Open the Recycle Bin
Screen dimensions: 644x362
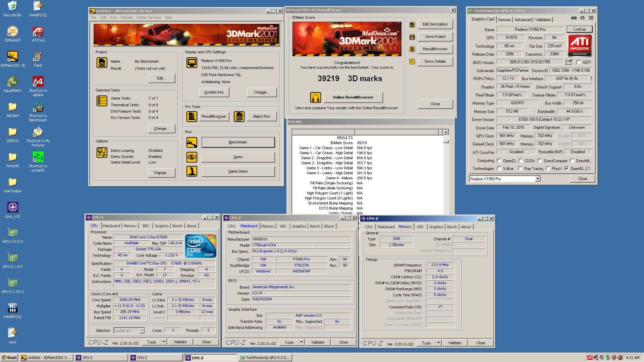[12, 9]
